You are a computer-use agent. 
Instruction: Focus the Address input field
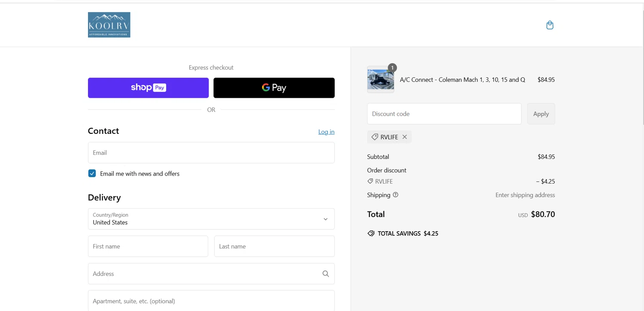[x=211, y=274]
